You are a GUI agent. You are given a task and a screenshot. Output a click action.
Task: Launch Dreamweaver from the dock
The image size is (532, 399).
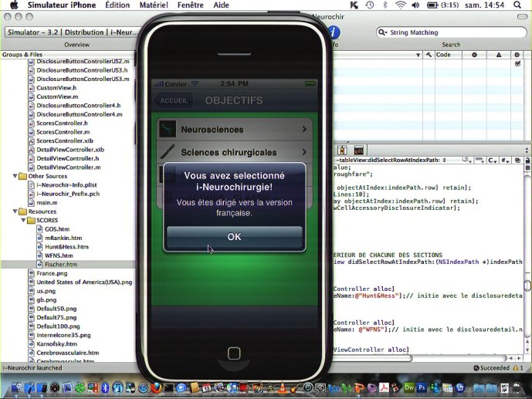click(409, 387)
